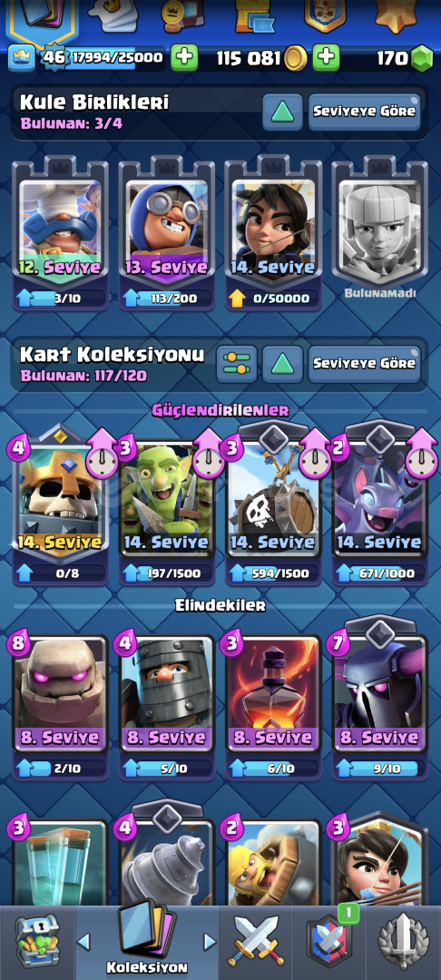The width and height of the screenshot is (441, 980).
Task: Tap the green plus beside experience bar
Action: tap(184, 58)
